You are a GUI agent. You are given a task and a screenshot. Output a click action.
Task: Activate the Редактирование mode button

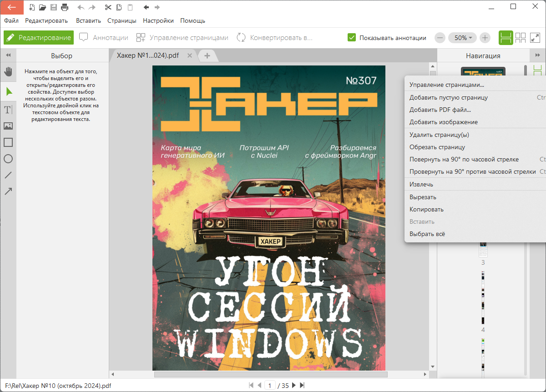coord(39,38)
